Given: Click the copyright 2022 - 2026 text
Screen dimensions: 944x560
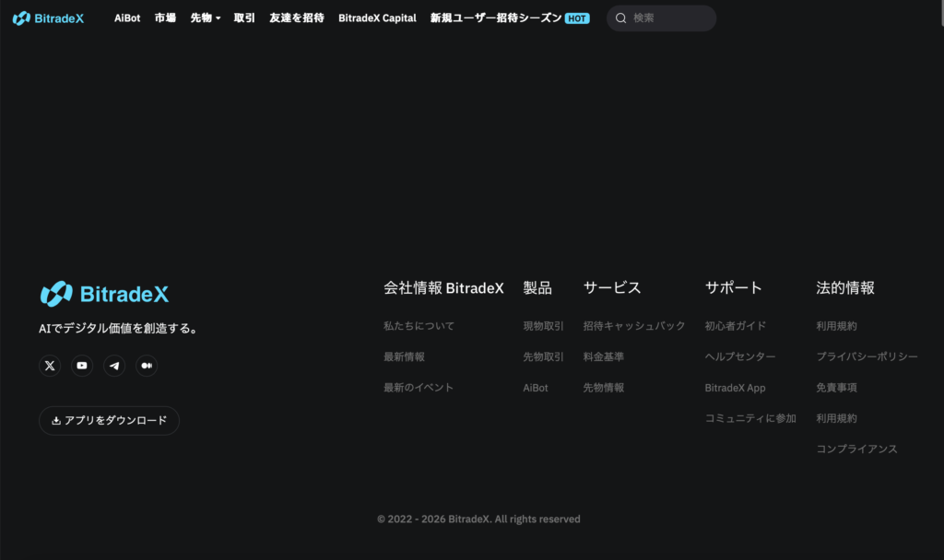Looking at the screenshot, I should tap(478, 519).
